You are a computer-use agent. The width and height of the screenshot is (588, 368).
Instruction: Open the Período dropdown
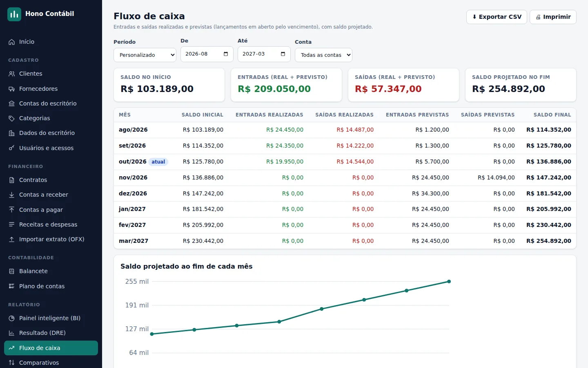coord(145,55)
